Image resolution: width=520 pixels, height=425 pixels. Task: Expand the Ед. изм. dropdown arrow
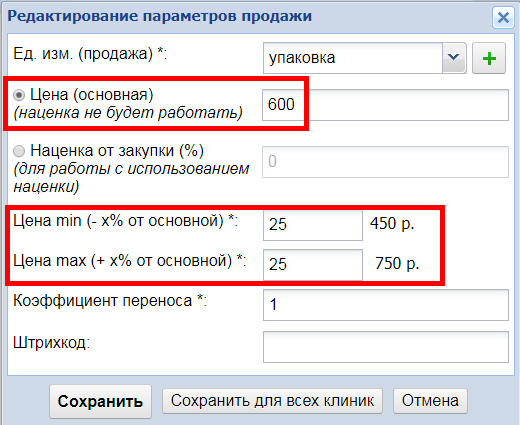[x=454, y=58]
